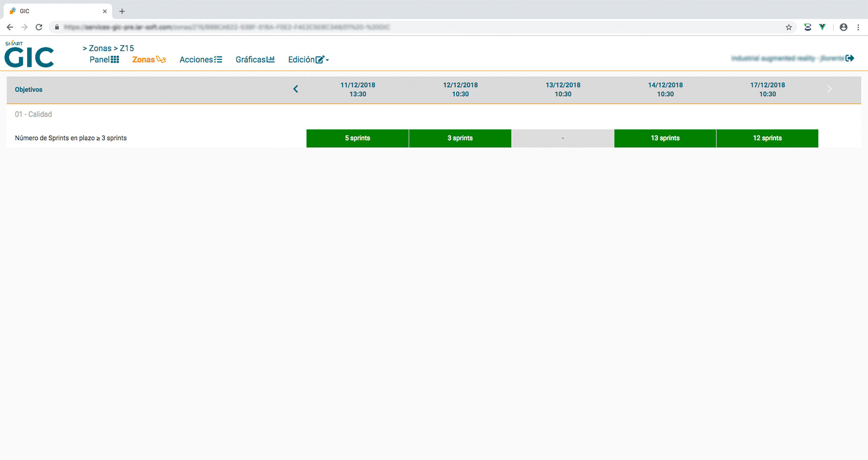The height and width of the screenshot is (460, 868).
Task: Reload the page in browser
Action: click(39, 27)
